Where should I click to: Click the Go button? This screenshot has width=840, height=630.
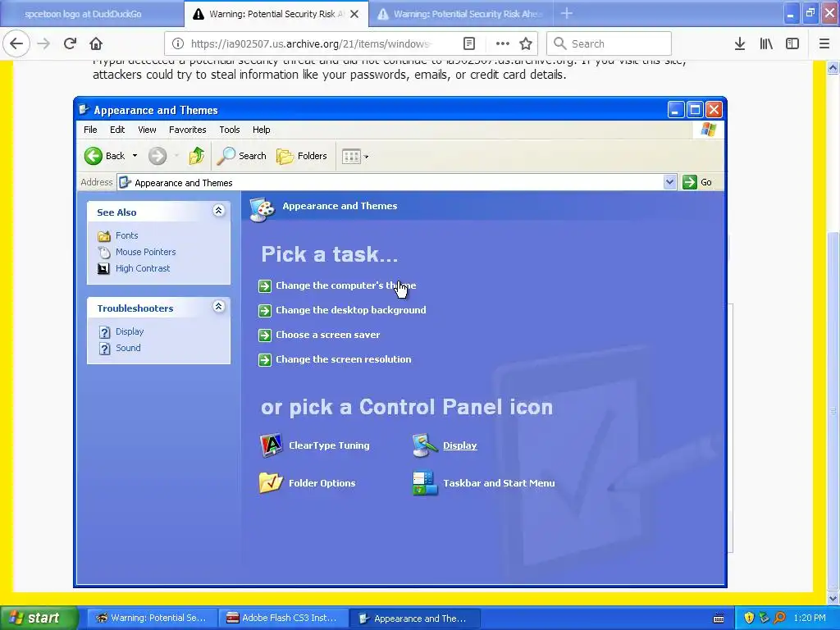click(x=697, y=182)
